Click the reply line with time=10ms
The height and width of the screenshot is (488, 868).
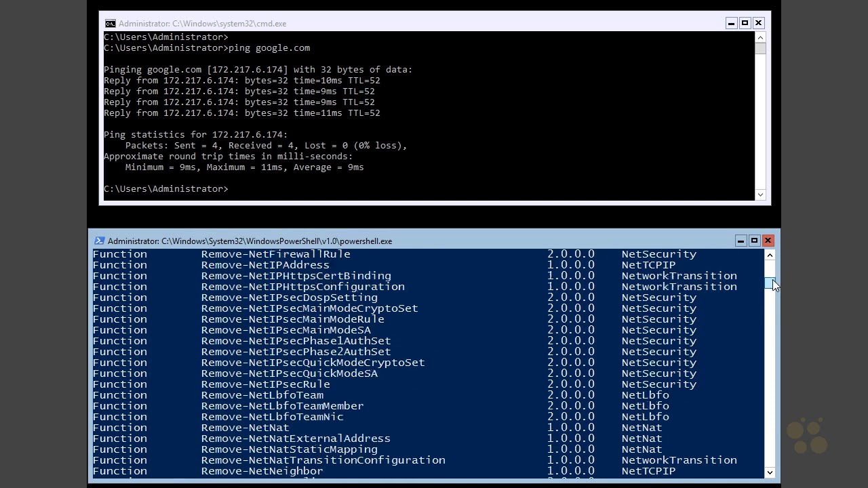[241, 81]
